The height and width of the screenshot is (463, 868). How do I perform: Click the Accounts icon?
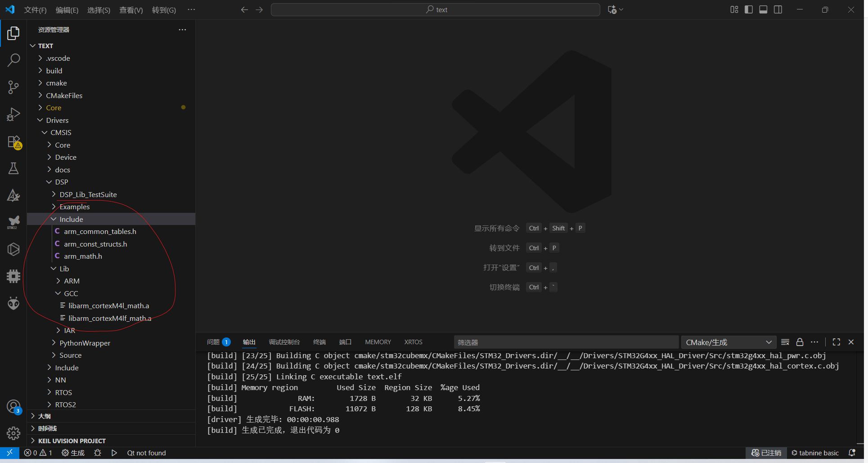pyautogui.click(x=13, y=406)
